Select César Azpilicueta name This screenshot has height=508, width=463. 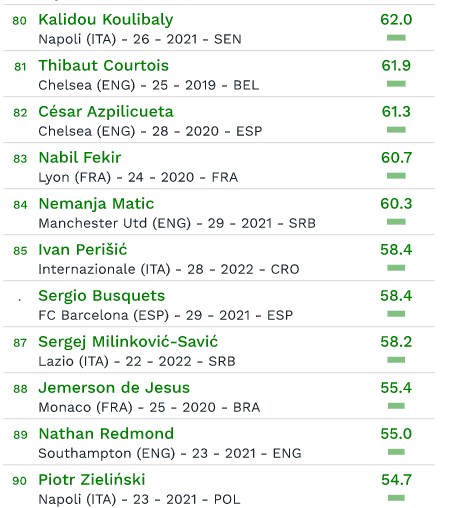(x=106, y=112)
